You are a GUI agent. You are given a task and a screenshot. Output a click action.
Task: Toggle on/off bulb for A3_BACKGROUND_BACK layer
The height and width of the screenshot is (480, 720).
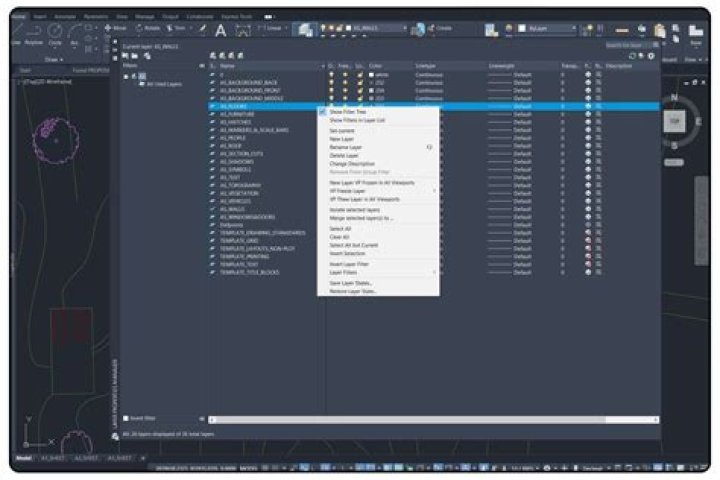point(332,81)
